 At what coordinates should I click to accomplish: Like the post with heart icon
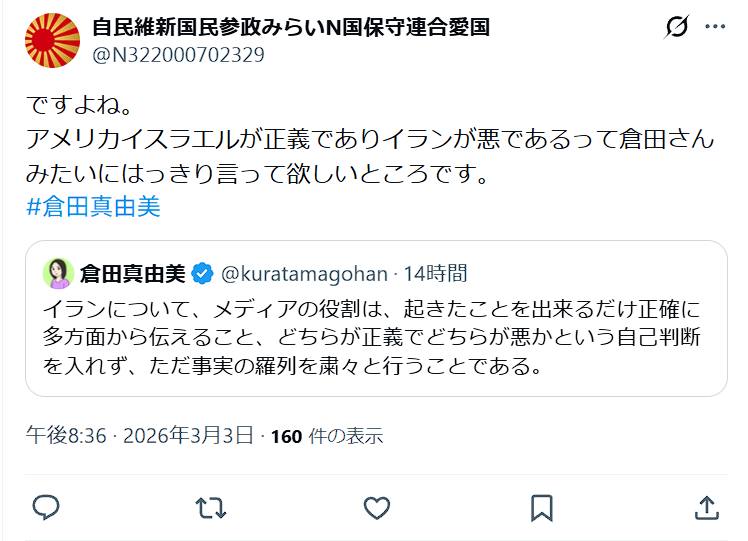[376, 507]
